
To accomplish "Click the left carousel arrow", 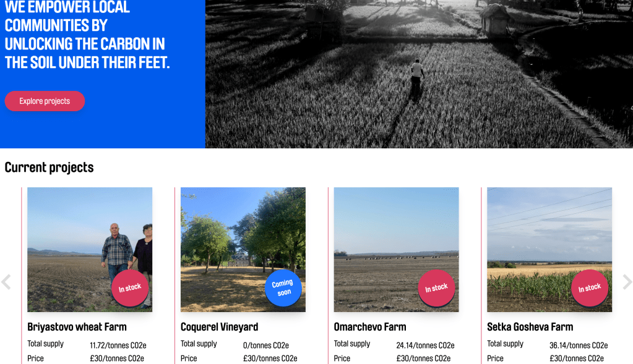I will tap(6, 282).
